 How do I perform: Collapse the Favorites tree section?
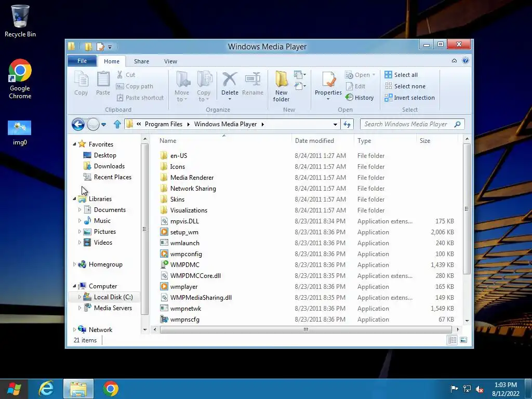(x=74, y=144)
